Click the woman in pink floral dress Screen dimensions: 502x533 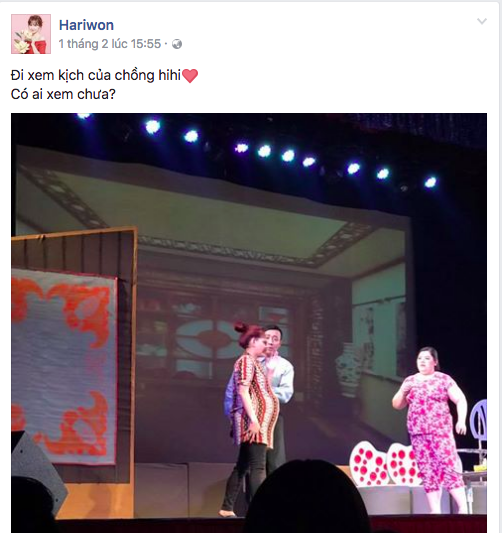(431, 429)
